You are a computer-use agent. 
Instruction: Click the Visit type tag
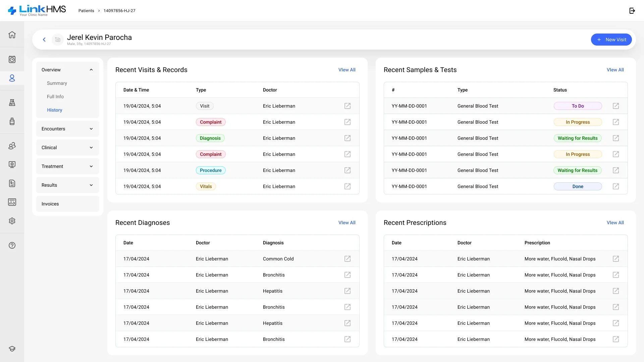205,106
